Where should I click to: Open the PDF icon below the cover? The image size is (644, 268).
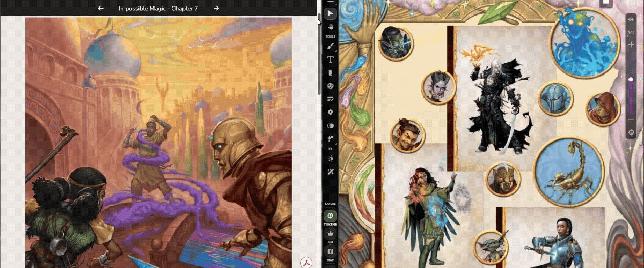(x=306, y=262)
